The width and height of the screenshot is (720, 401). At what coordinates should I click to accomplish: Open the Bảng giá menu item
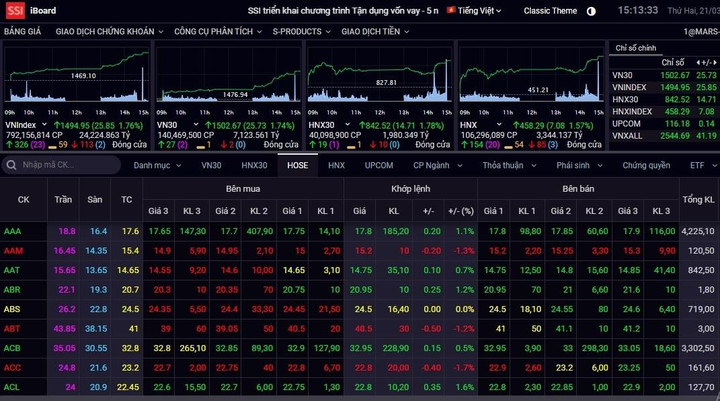24,31
